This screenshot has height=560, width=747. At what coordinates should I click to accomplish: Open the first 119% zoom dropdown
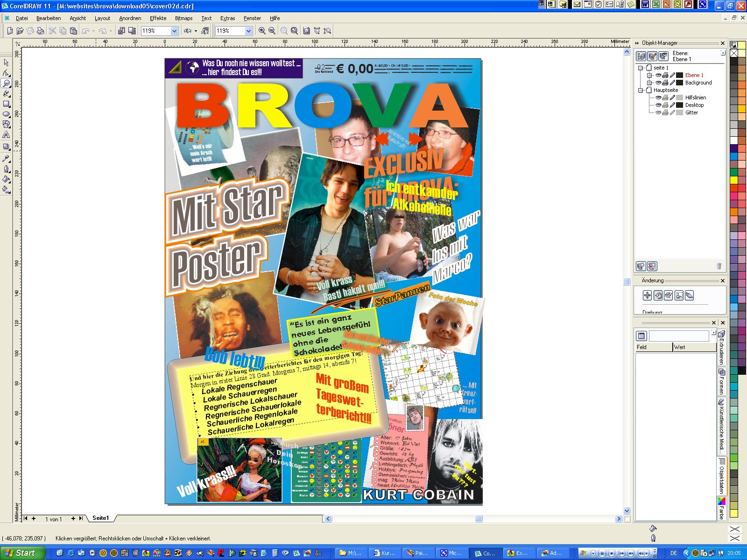click(175, 31)
